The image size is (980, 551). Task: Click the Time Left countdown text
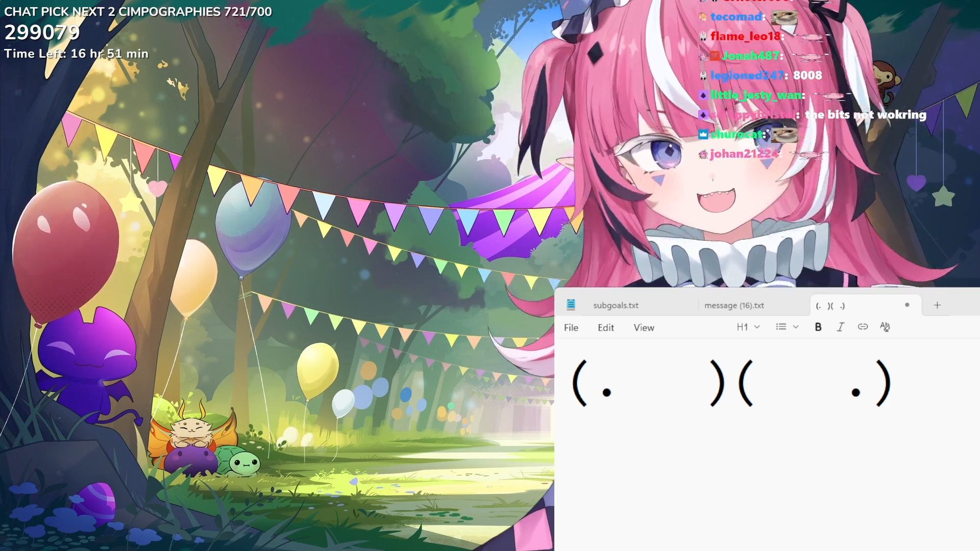[x=77, y=54]
